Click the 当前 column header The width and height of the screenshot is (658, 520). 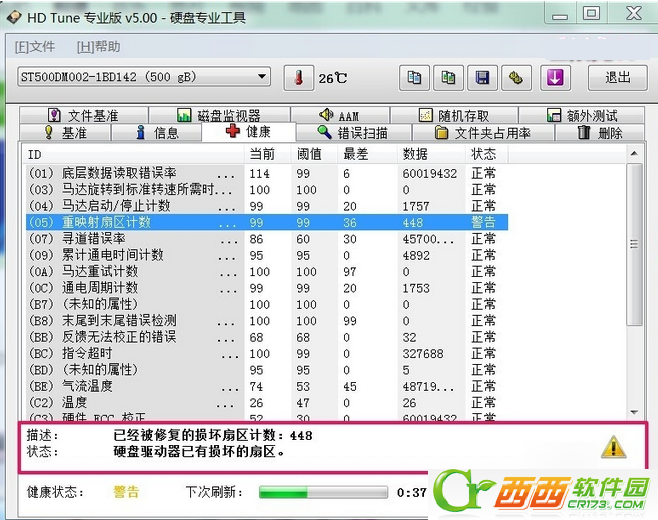(x=267, y=154)
